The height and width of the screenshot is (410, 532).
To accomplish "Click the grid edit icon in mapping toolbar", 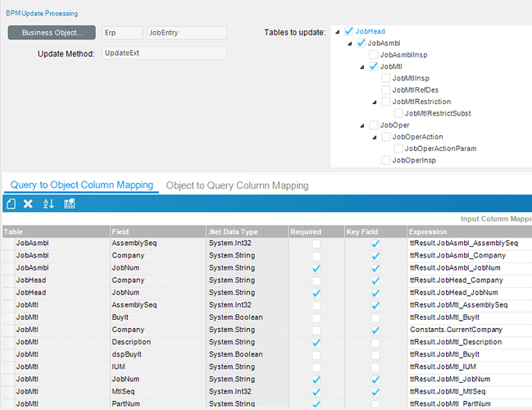I will [70, 203].
